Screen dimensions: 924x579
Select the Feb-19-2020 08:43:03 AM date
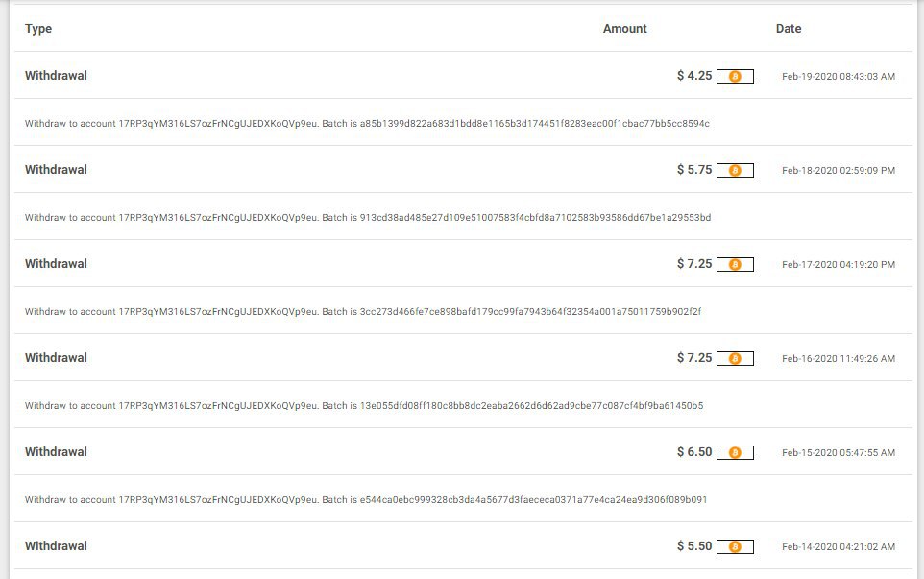[x=838, y=76]
